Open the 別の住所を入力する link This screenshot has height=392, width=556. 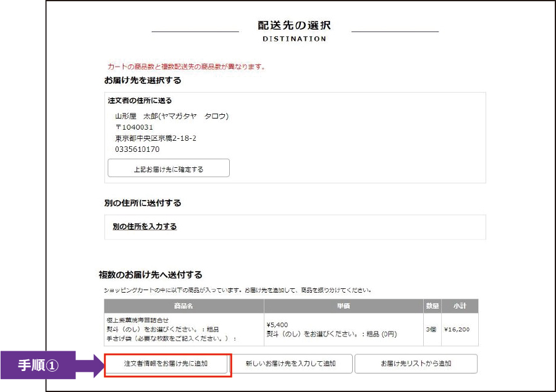(145, 227)
